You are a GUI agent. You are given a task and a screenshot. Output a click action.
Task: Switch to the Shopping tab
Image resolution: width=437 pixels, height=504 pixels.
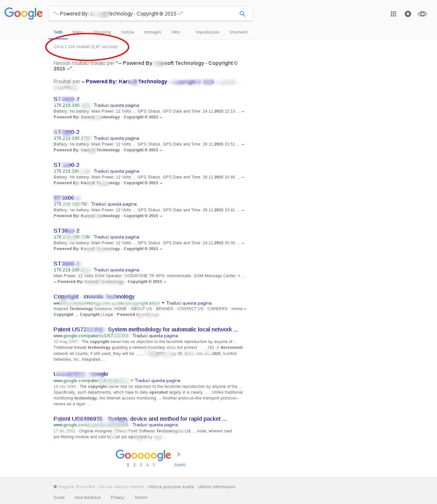pyautogui.click(x=102, y=32)
